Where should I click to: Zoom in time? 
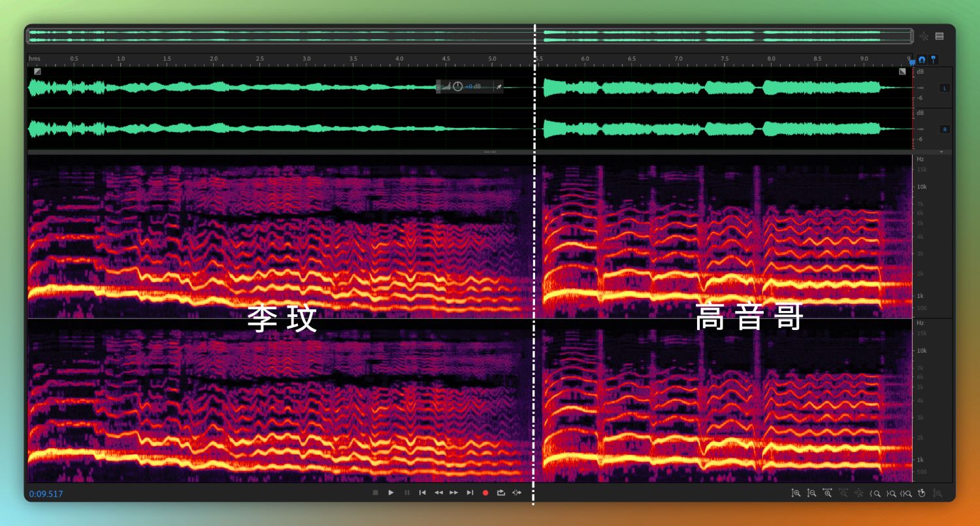pyautogui.click(x=827, y=493)
